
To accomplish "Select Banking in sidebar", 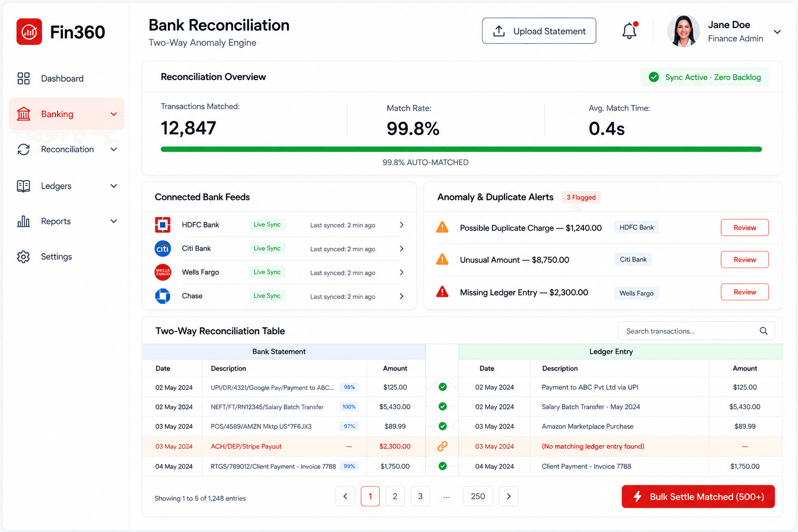I will 66,114.
